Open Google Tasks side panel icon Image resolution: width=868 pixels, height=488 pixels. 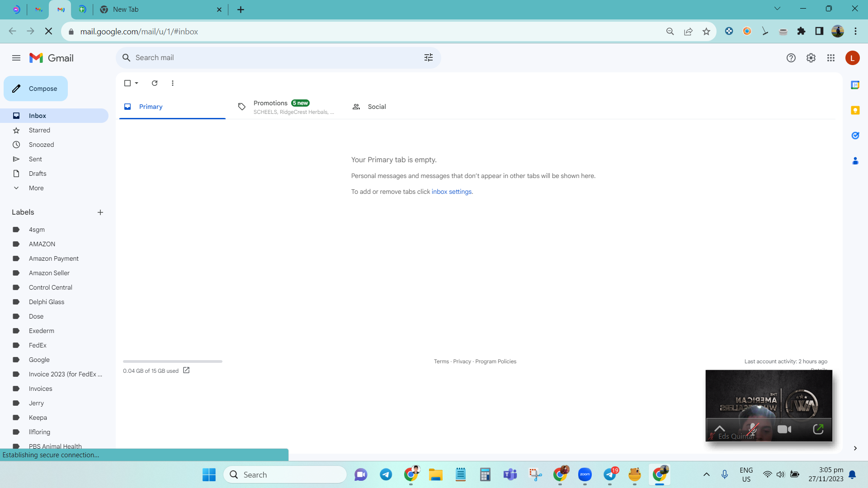pos(855,136)
